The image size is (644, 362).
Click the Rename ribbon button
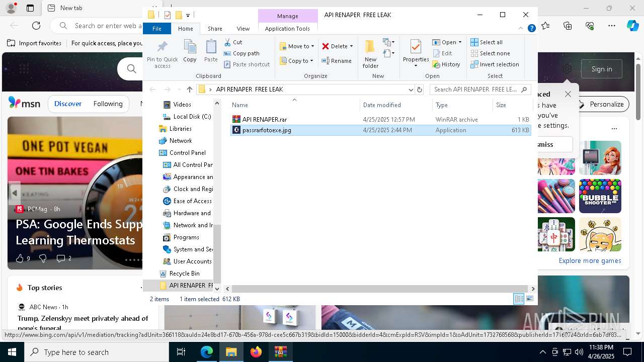[x=337, y=61]
